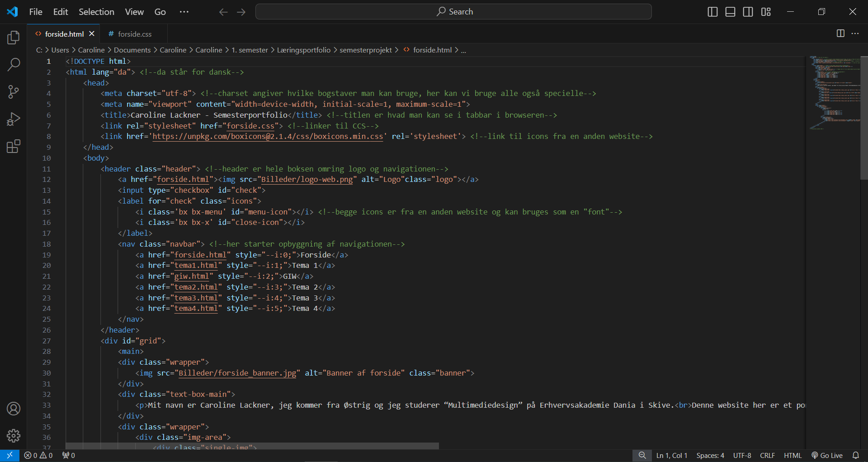Open the Extensions view
868x462 pixels.
[x=14, y=146]
